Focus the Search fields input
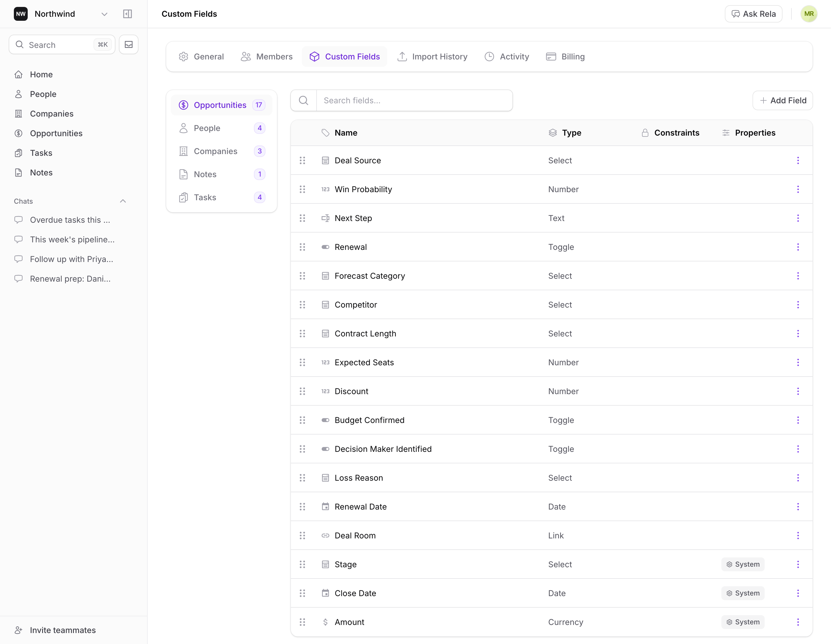Viewport: 831px width, 644px height. click(414, 100)
